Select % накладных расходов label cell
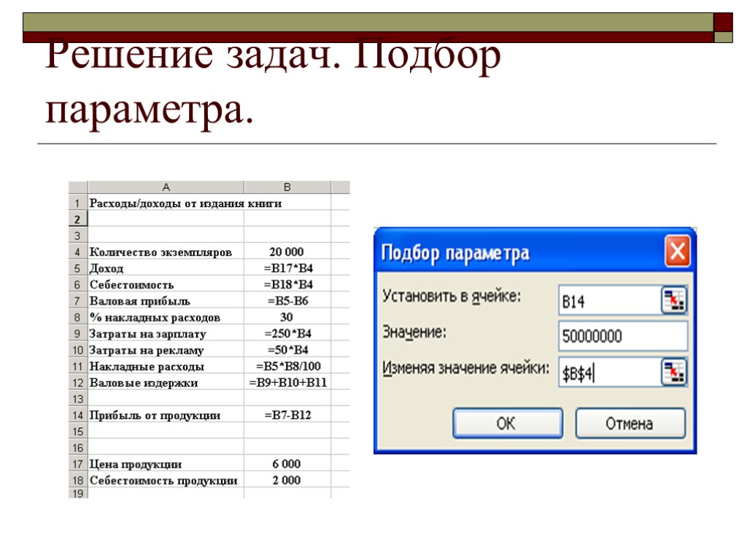This screenshot has width=747, height=560. [166, 316]
